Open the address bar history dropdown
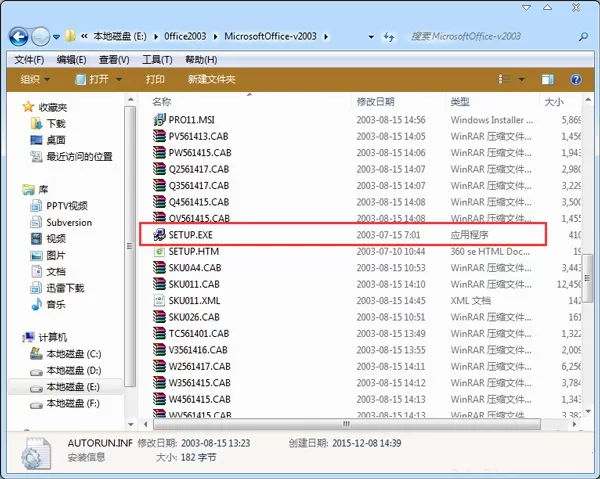The image size is (600, 479). pos(371,37)
